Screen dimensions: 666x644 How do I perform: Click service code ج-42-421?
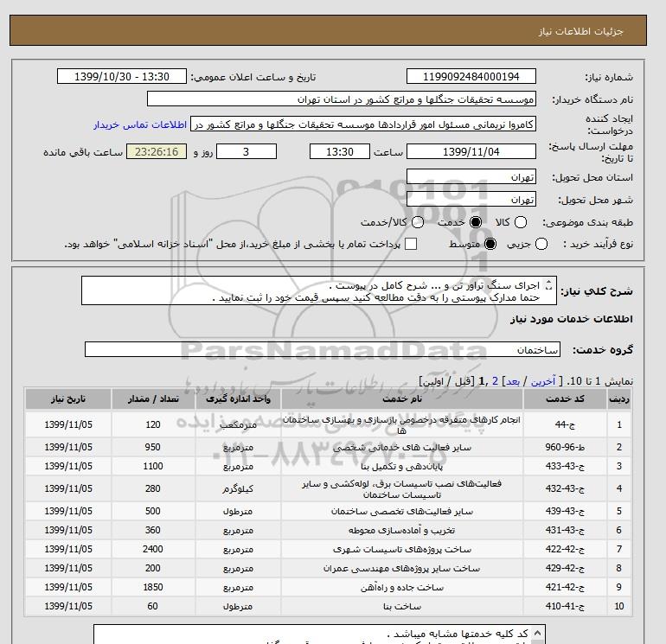pos(565,587)
